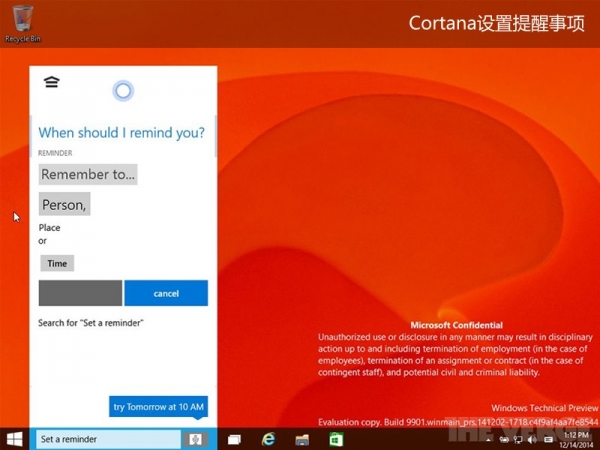Click the Cortana listening circle icon

pos(122,92)
